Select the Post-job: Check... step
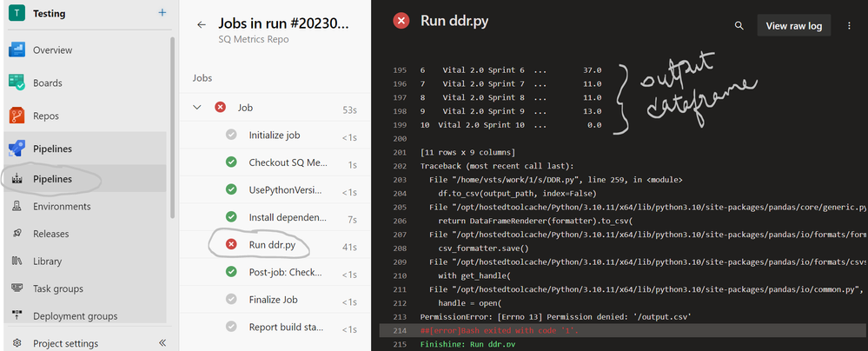This screenshot has width=868, height=351. click(x=275, y=272)
